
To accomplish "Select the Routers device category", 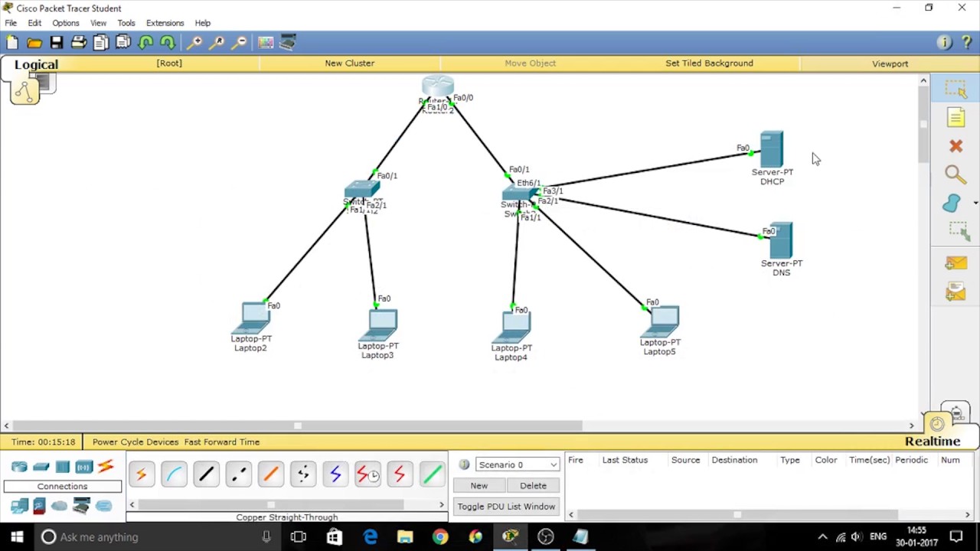I will coord(19,467).
